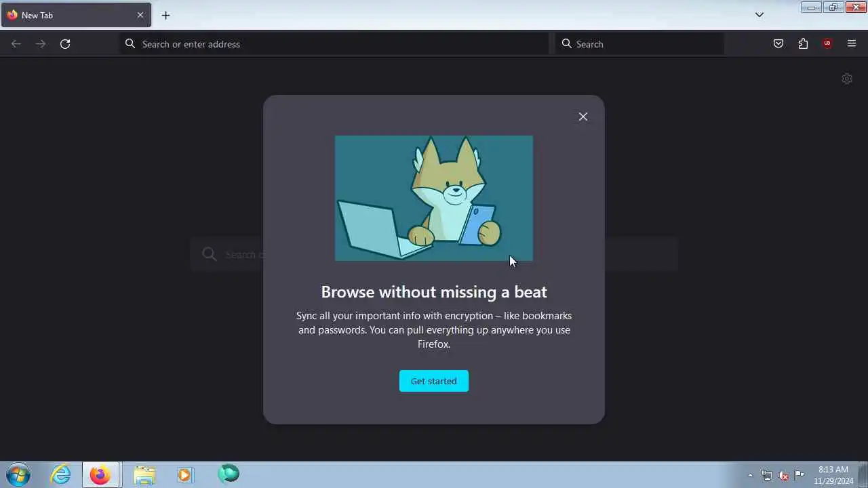Open the Extensions puzzle icon

pos(803,44)
